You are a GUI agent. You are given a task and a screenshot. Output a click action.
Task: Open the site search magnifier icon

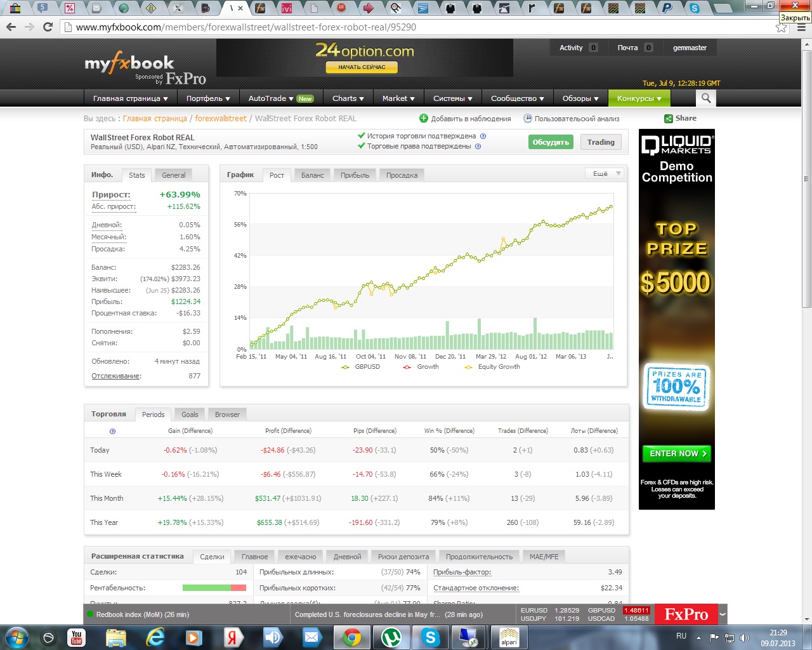coord(705,98)
